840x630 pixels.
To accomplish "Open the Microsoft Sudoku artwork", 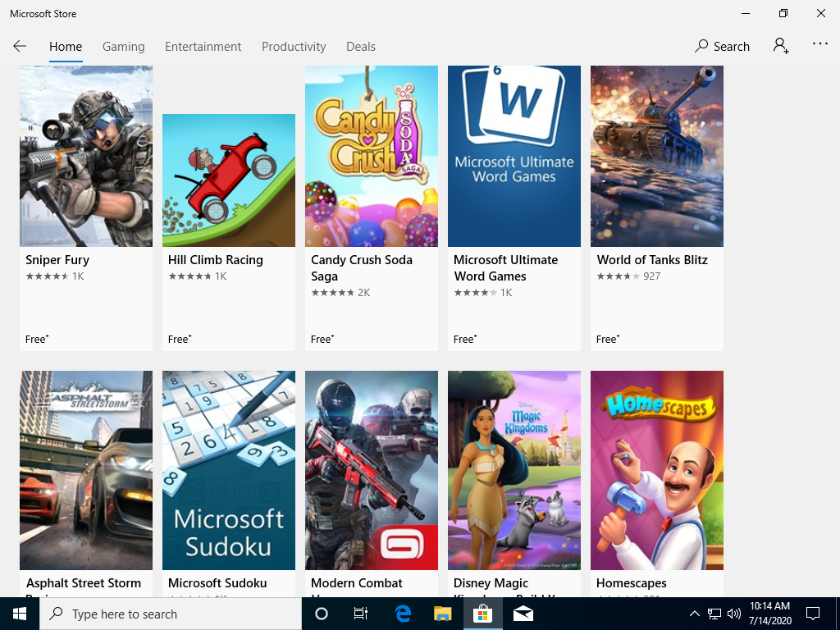I will [x=229, y=470].
